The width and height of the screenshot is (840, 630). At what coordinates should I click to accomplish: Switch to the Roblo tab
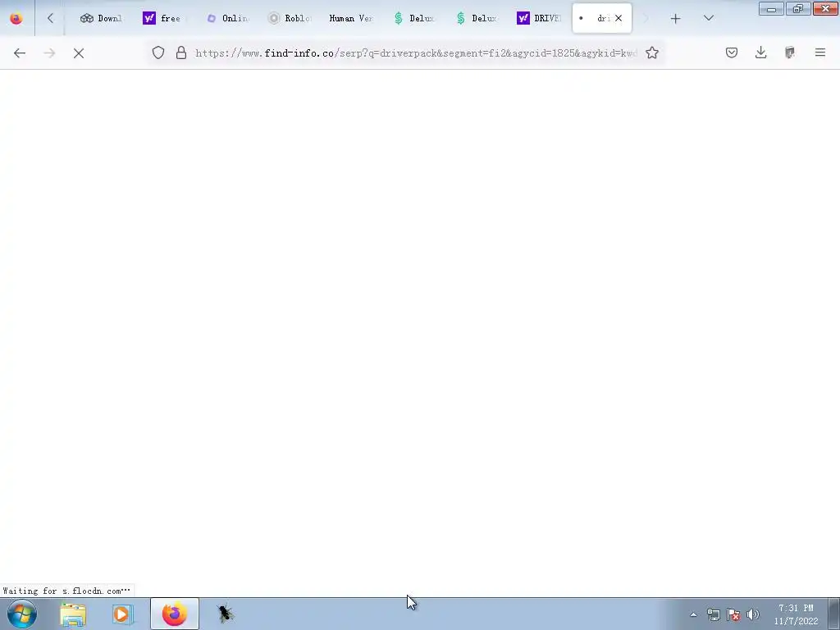[x=290, y=18]
